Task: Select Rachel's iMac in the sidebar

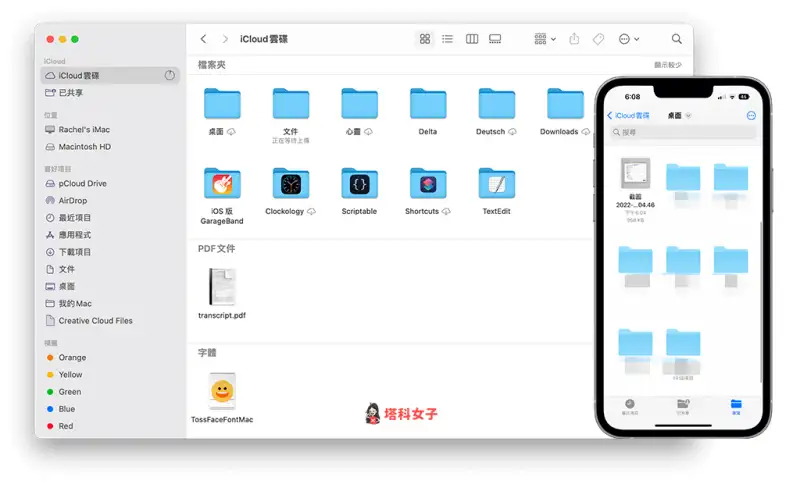Action: pos(78,130)
